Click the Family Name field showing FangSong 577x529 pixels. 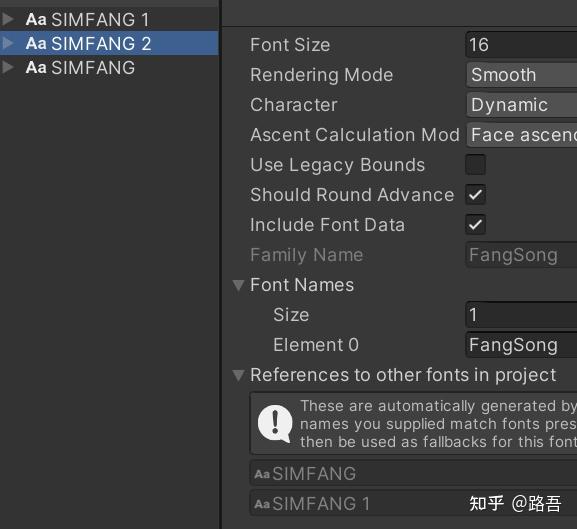[x=521, y=255]
